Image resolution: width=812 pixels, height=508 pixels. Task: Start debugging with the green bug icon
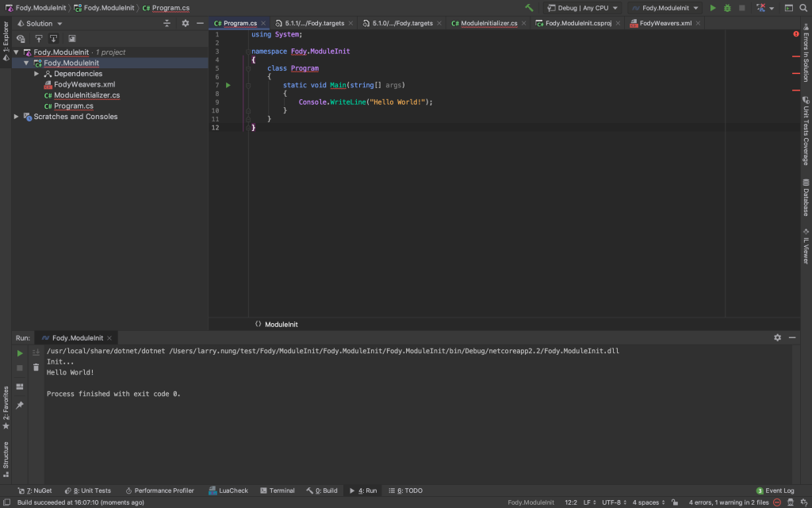pos(727,8)
